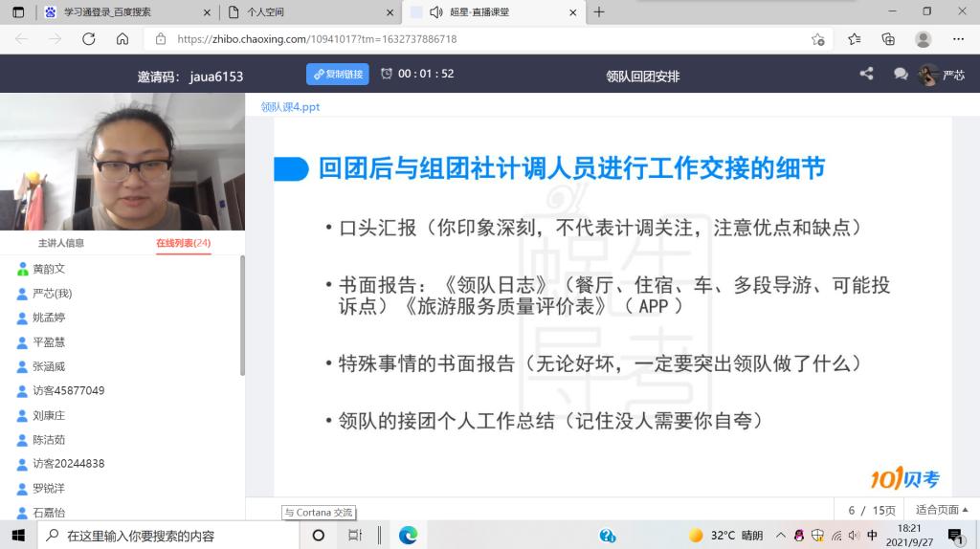Show hidden system tray icons

click(x=781, y=536)
